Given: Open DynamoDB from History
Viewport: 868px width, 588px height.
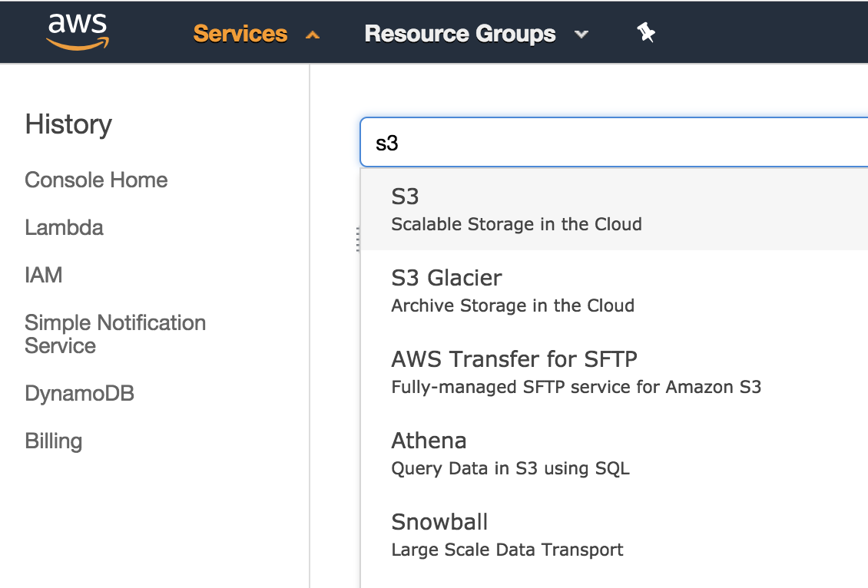Looking at the screenshot, I should click(80, 393).
